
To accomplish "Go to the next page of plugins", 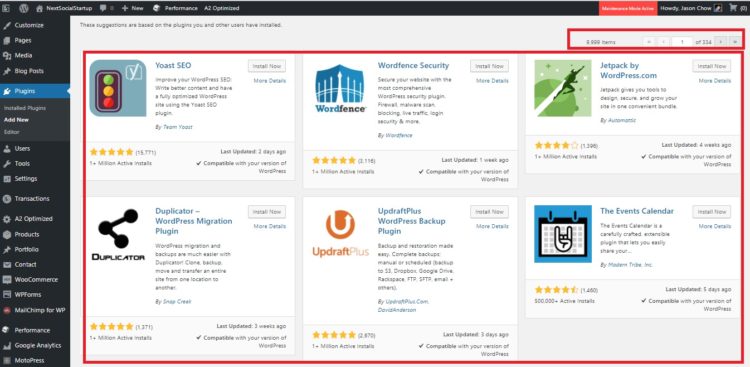I will [x=721, y=42].
